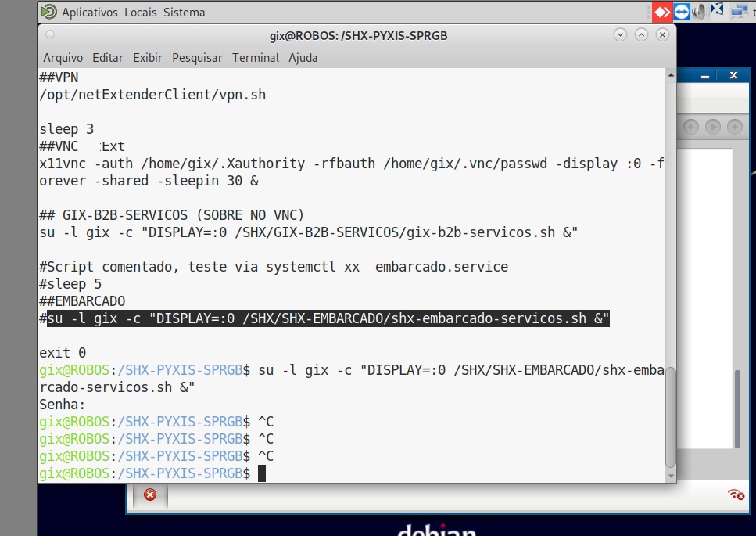
Task: Open the Pesquisar menu
Action: tap(197, 58)
